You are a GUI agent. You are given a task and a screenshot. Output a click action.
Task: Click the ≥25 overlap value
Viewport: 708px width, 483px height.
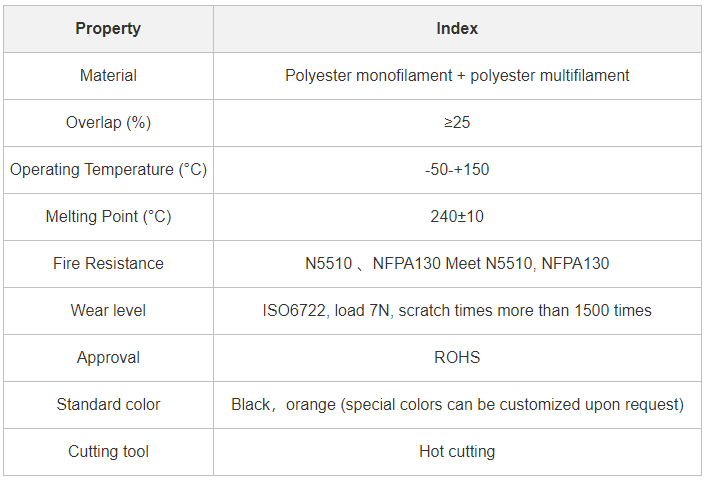coord(457,123)
